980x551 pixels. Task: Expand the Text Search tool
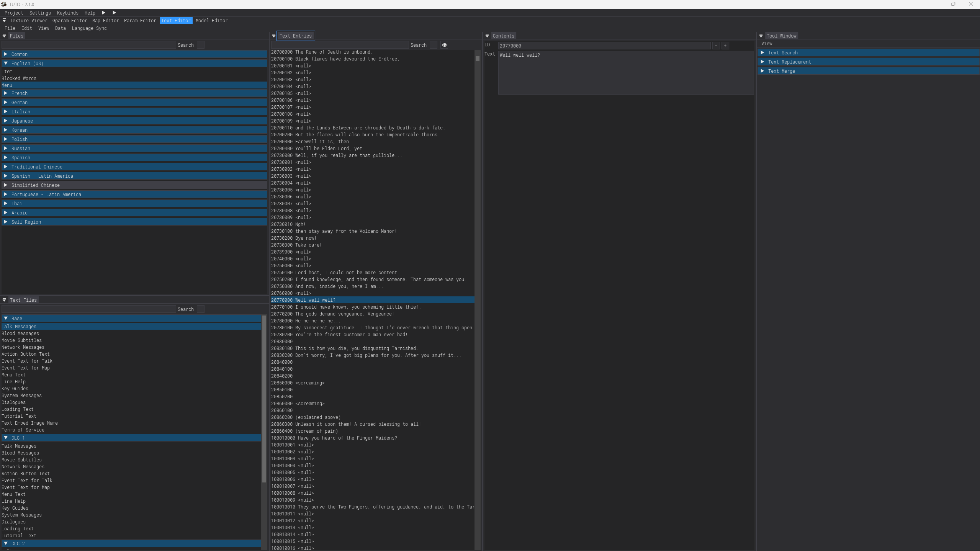tap(869, 53)
